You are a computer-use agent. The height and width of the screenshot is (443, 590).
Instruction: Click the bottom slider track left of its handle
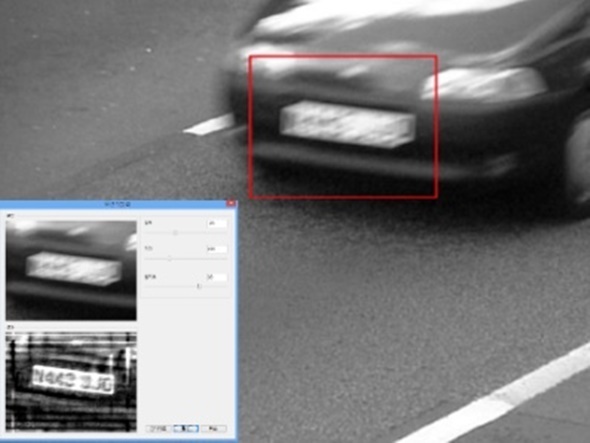point(171,286)
